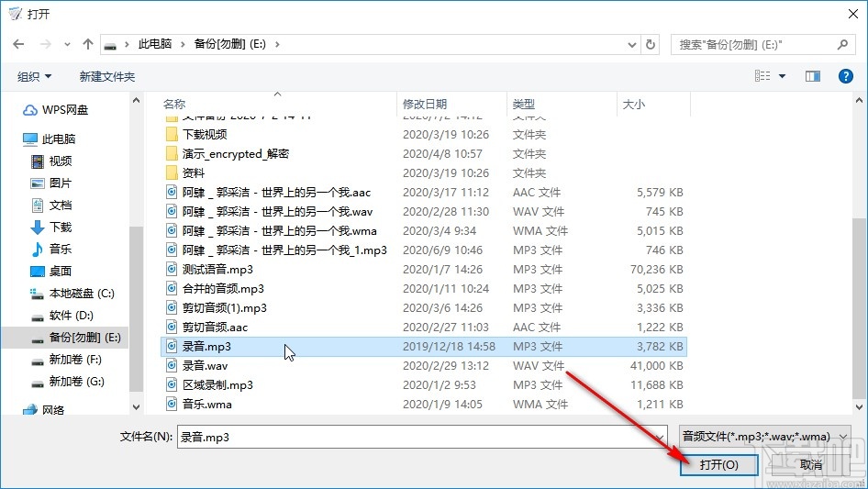
Task: Change view layout icon
Action: point(762,76)
